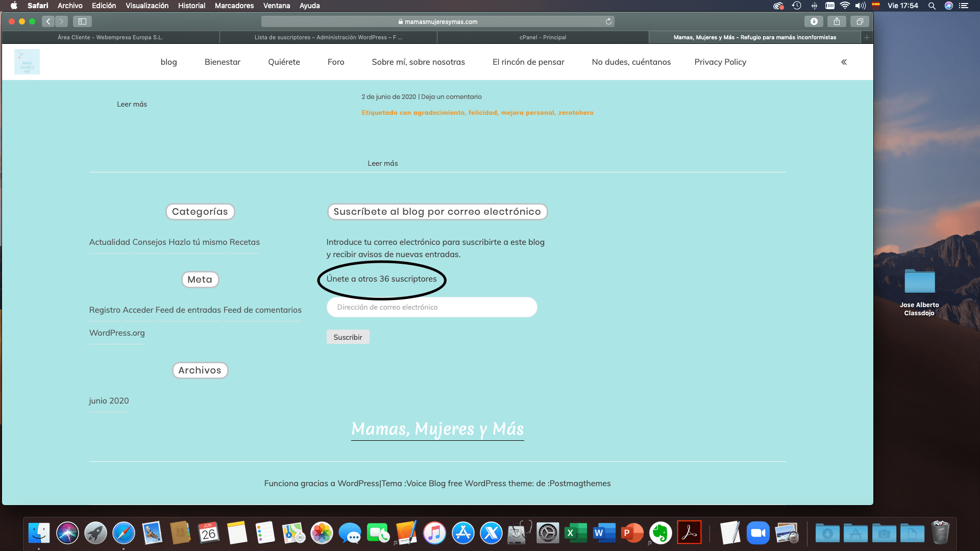Open the blog menu item

(x=168, y=62)
